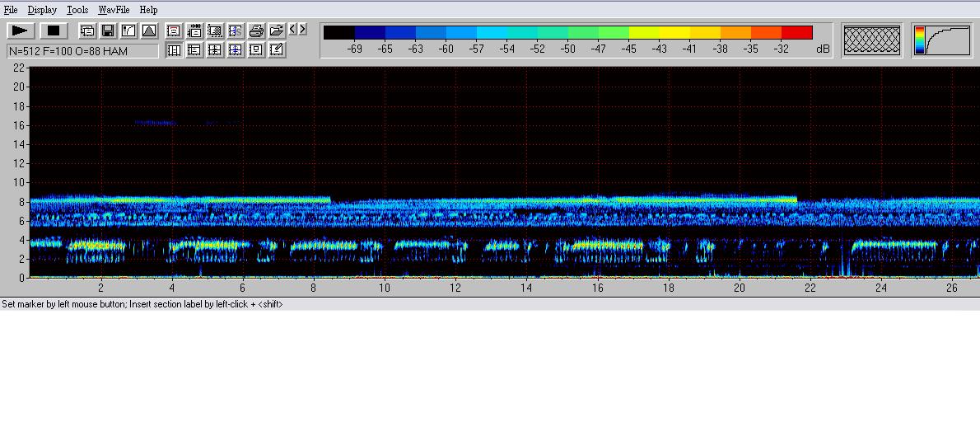Click the red segment of dB color scale
The width and height of the screenshot is (980, 422).
coord(796,32)
